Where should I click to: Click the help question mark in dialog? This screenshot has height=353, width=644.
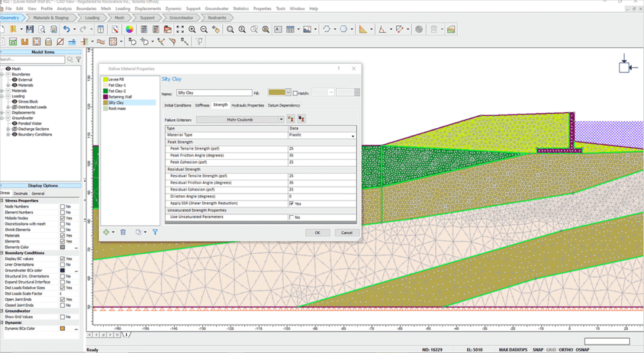tap(339, 68)
